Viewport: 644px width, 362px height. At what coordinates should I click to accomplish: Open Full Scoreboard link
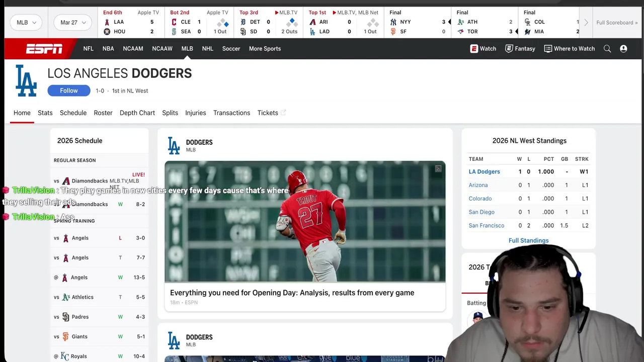pyautogui.click(x=617, y=23)
